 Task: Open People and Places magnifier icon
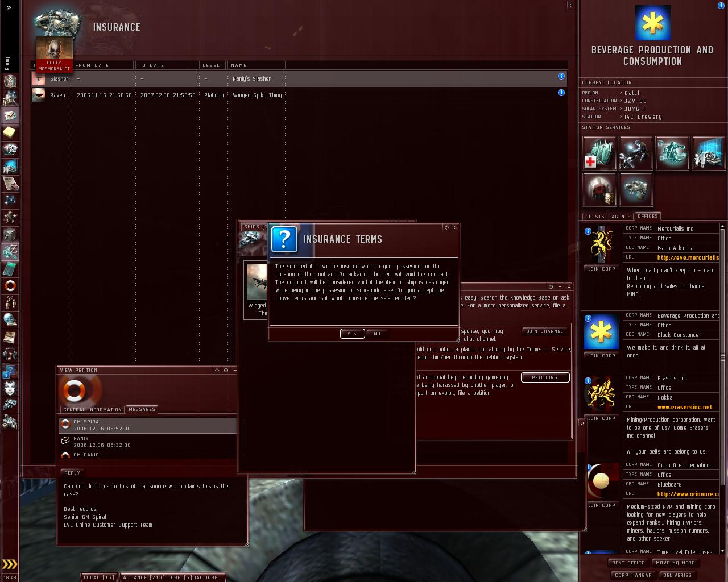[10, 98]
